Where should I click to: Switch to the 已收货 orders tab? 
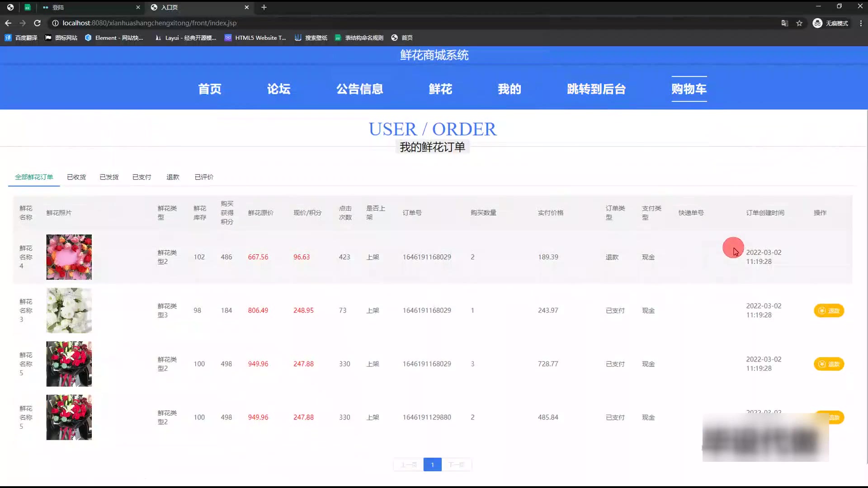point(76,177)
